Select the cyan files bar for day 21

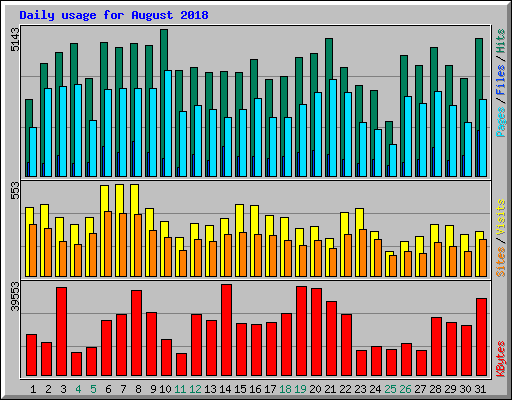(333, 128)
